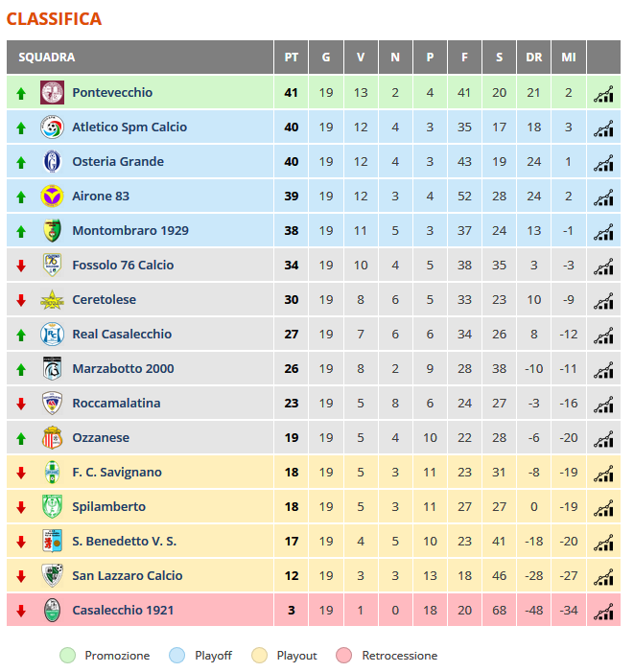Click the green up arrow beside Pontevecchio
The image size is (634, 672).
click(21, 93)
